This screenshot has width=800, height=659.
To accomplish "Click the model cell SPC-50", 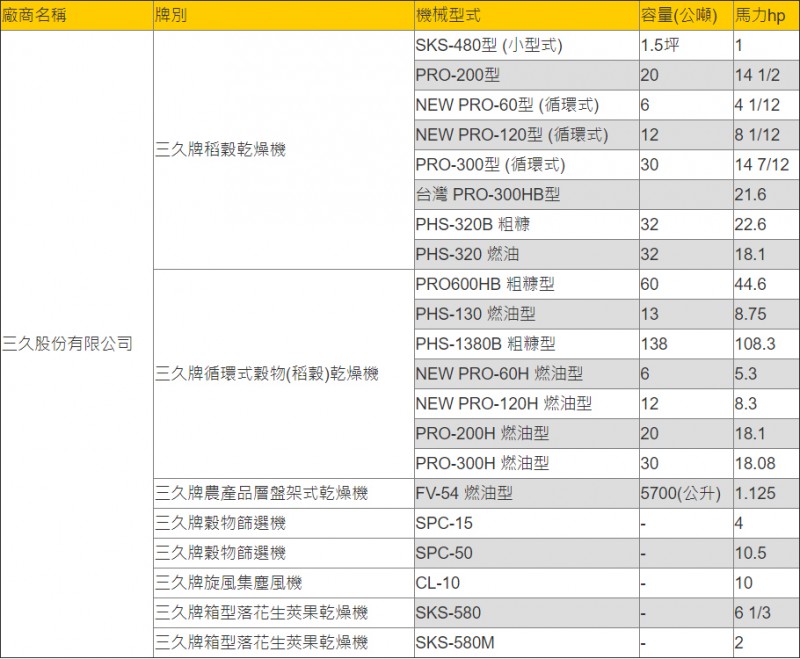I will (527, 553).
